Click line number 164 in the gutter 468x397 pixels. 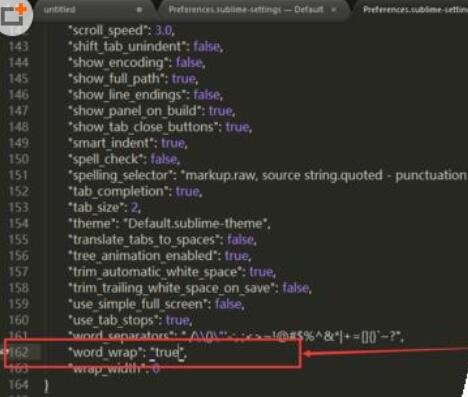point(18,385)
